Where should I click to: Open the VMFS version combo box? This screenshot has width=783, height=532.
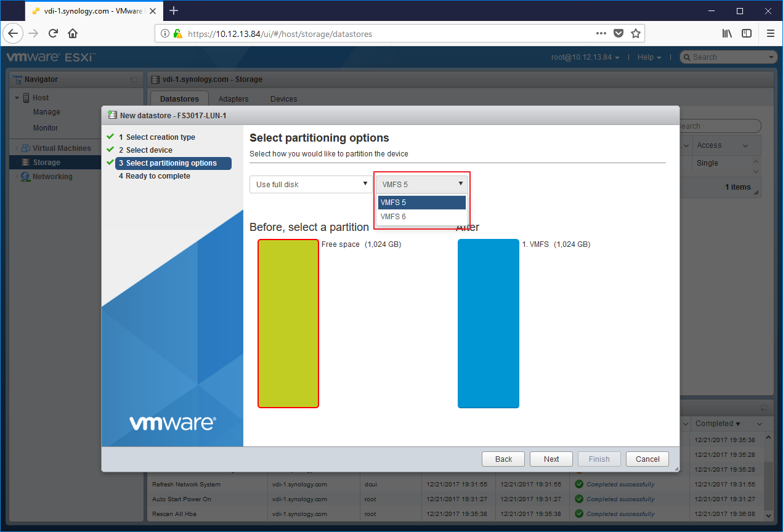point(422,184)
